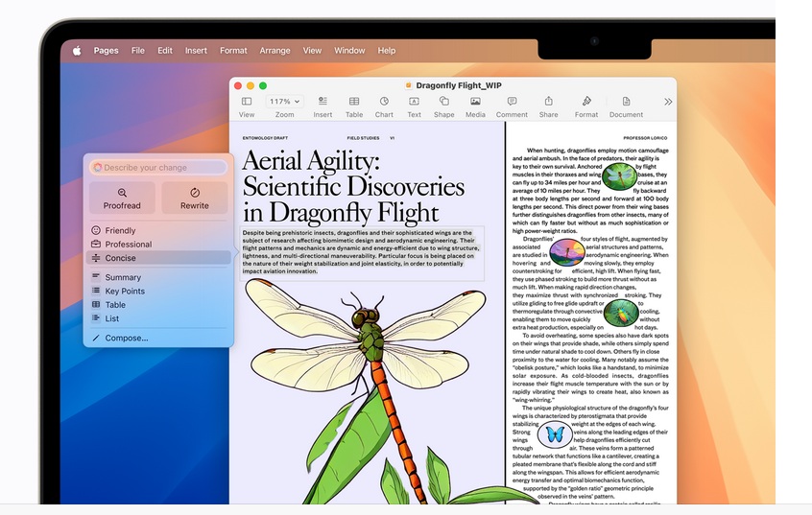Click the highlighted intro paragraph
Viewport: 812px width, 515px height.
[362, 252]
